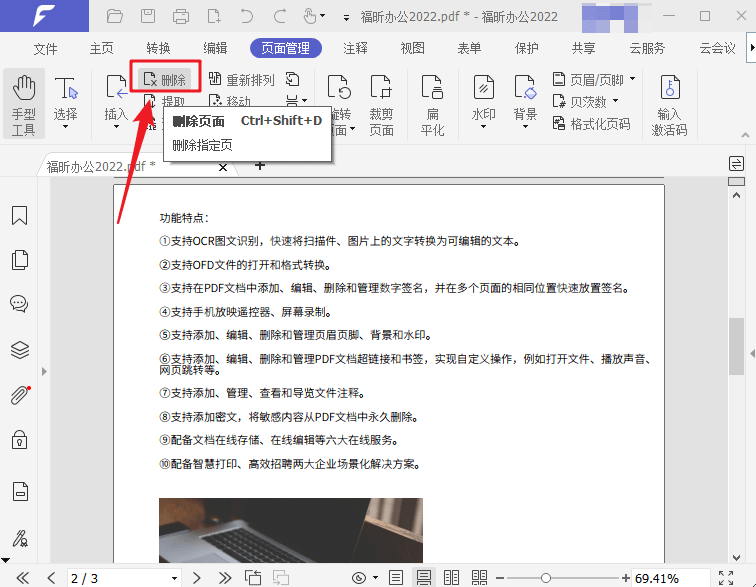Switch to single page view

point(396,578)
